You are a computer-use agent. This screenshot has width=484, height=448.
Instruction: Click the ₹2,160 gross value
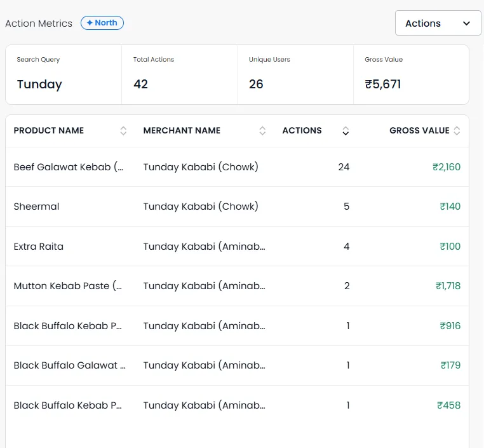click(x=447, y=167)
